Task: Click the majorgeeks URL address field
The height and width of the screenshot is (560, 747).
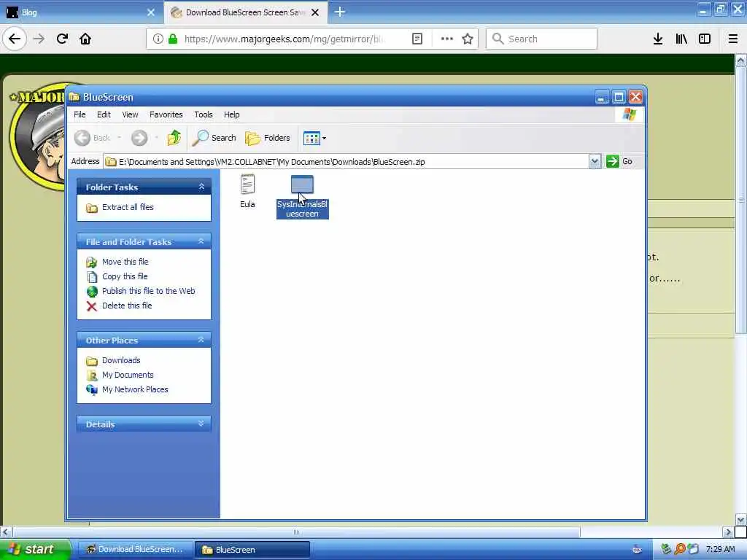Action: (284, 39)
